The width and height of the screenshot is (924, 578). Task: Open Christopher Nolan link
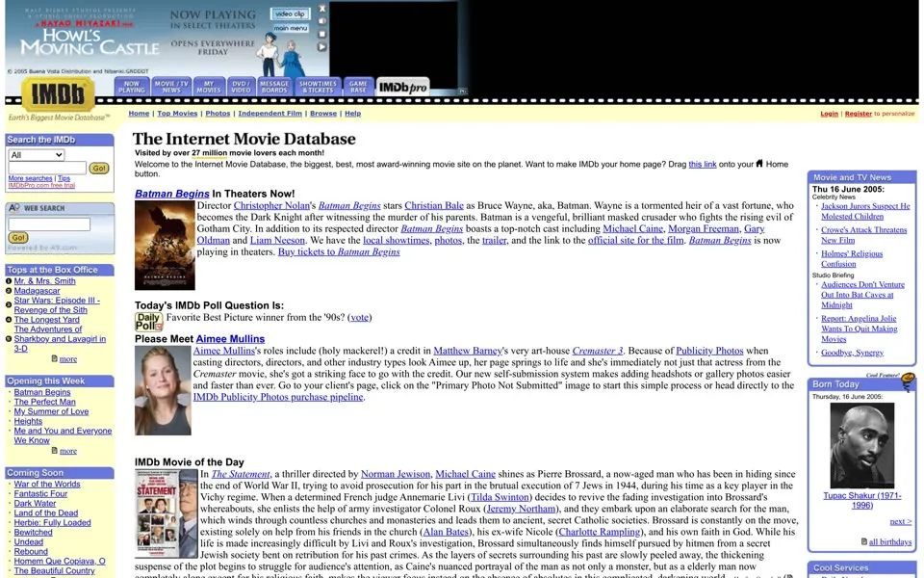pyautogui.click(x=271, y=206)
